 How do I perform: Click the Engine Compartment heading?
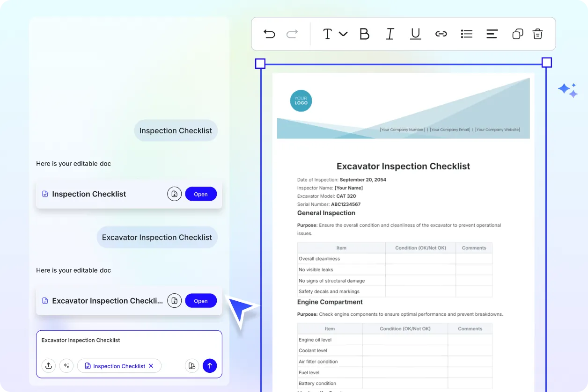[x=330, y=302]
